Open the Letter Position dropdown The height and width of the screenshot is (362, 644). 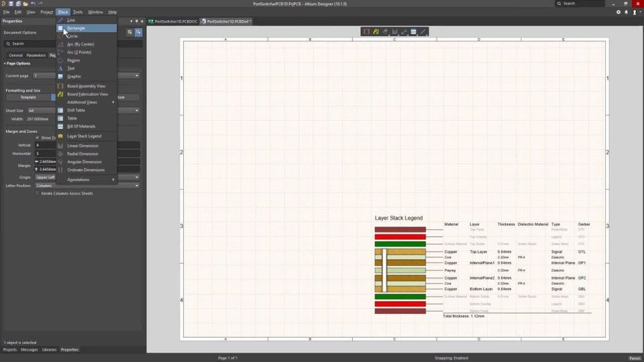(87, 186)
